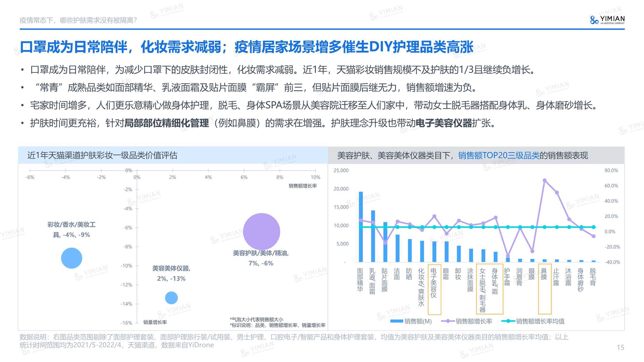Viewport: 644px width, 362px height.
Task: Click the -16% vertical axis tick label
Action: pyautogui.click(x=126, y=323)
